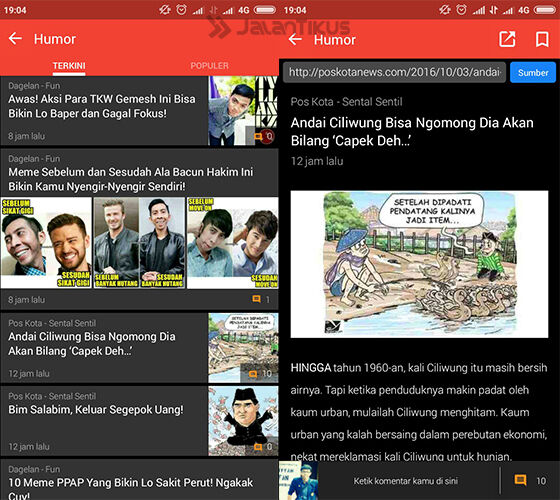Go back from the right Humor article screen
560x500 pixels.
pyautogui.click(x=295, y=39)
